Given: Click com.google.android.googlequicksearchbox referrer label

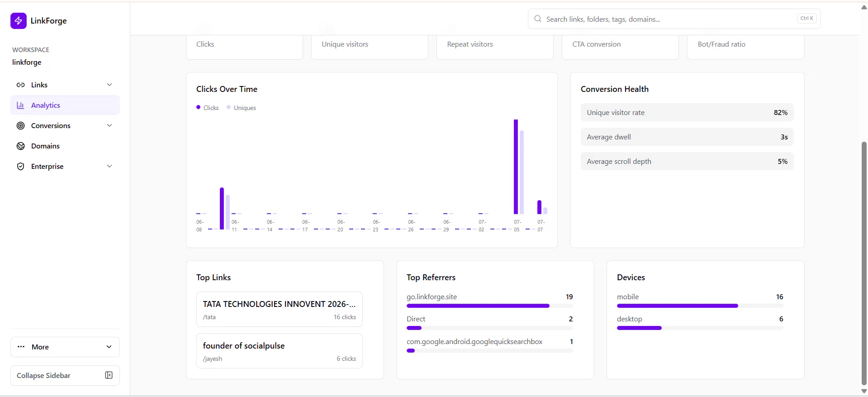Looking at the screenshot, I should [x=474, y=342].
